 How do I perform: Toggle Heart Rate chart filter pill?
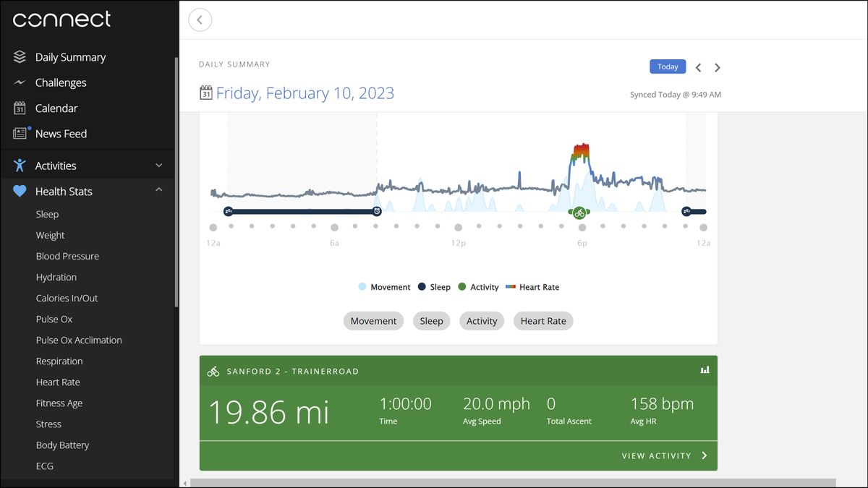(543, 321)
